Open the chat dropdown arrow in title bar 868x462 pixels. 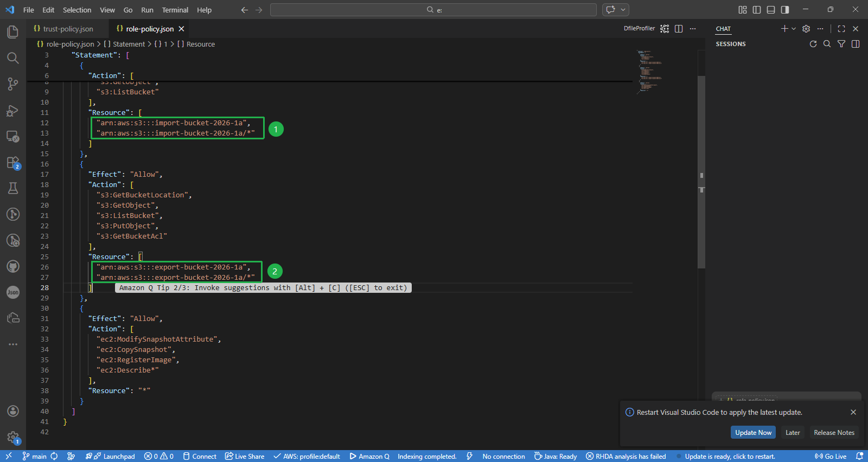point(623,10)
